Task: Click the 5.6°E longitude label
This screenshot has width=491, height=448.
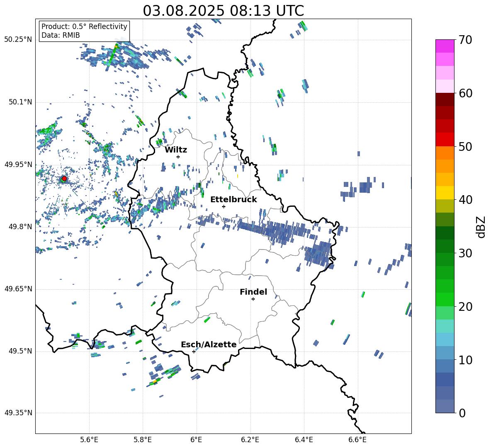Action: click(89, 440)
